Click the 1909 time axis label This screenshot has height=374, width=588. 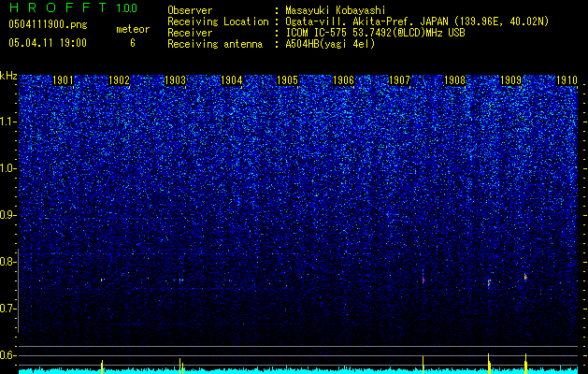(510, 80)
